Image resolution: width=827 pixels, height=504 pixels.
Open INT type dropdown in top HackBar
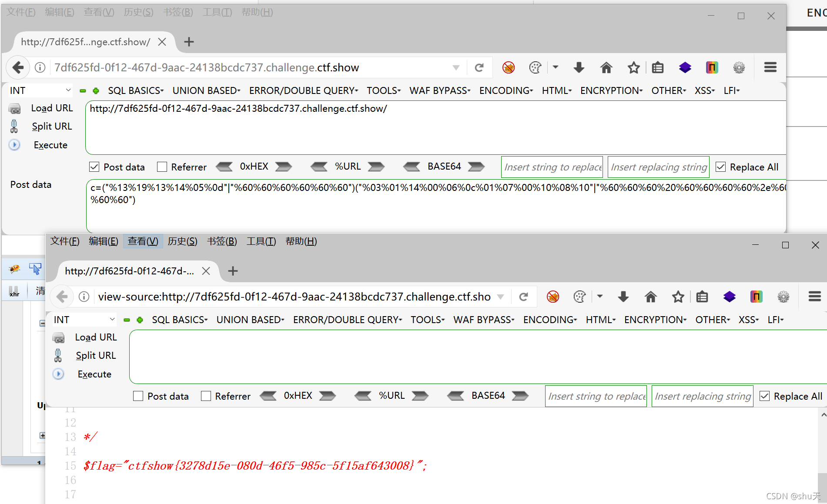click(x=40, y=90)
